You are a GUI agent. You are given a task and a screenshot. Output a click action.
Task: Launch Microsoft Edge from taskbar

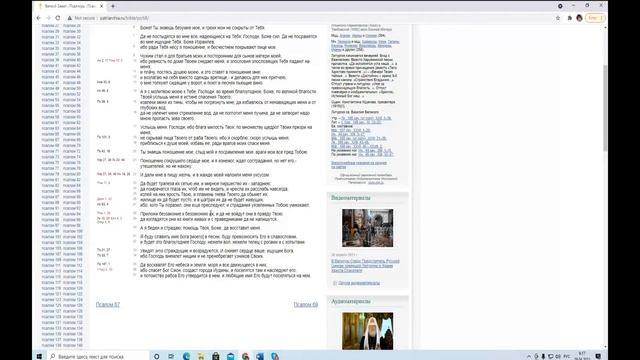pyautogui.click(x=186, y=356)
